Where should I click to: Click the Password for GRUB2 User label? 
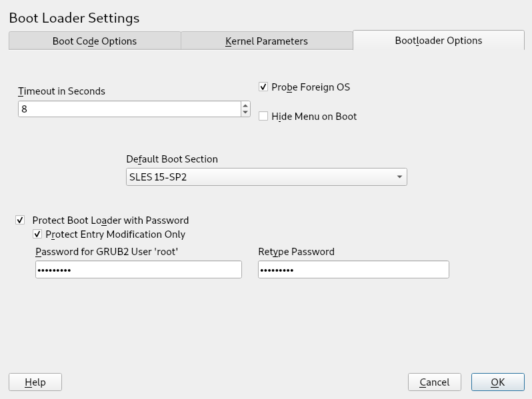pyautogui.click(x=107, y=252)
